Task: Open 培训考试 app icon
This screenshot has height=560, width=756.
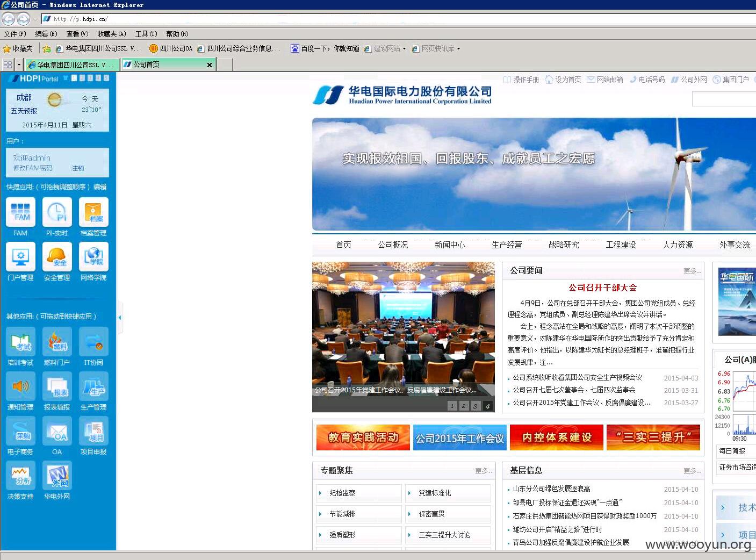Action: [20, 342]
